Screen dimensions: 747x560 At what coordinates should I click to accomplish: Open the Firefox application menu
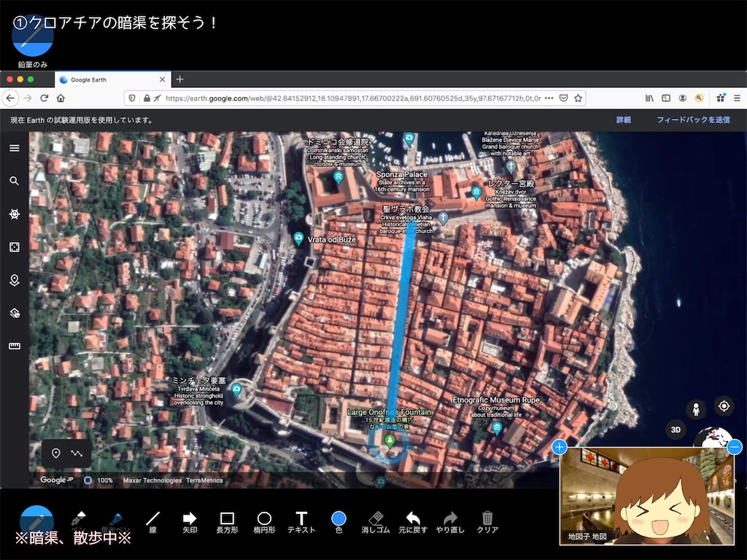click(x=737, y=98)
